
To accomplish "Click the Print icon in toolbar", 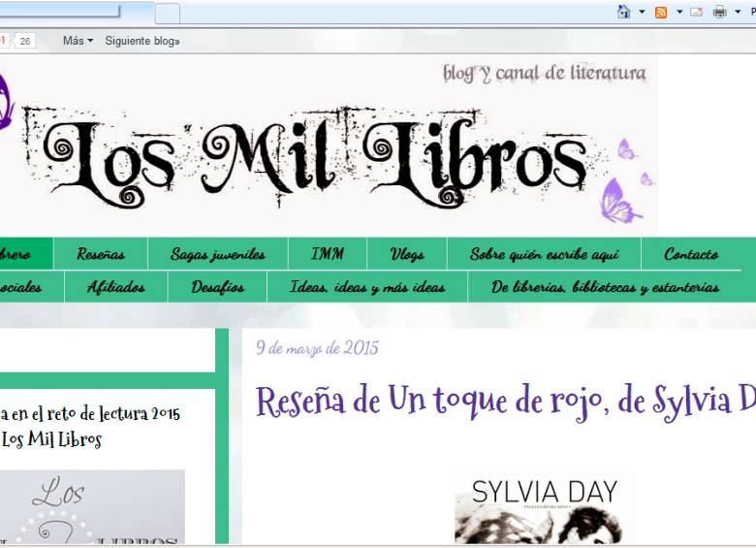I will [720, 12].
